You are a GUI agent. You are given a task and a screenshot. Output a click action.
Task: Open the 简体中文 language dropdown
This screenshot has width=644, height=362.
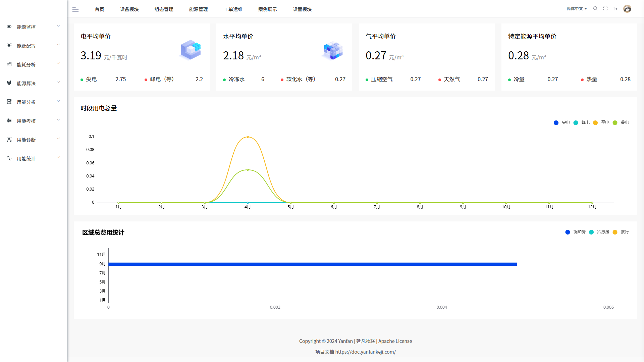577,9
